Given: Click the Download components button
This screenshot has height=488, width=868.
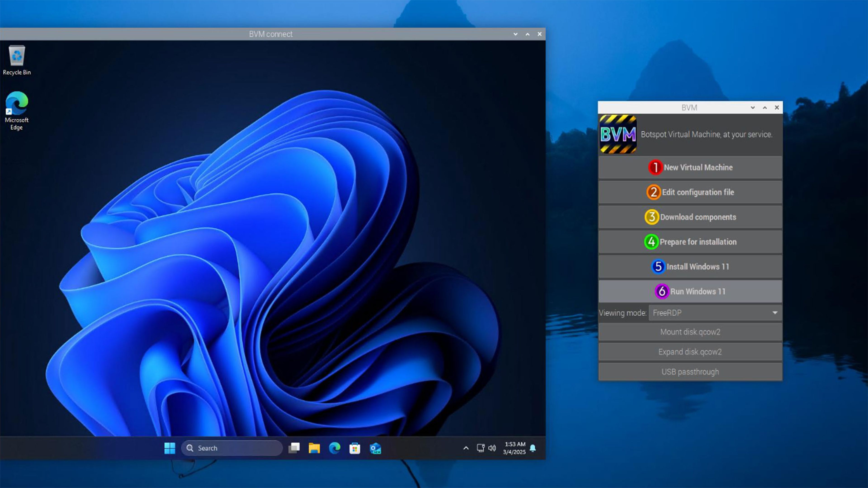Looking at the screenshot, I should (x=690, y=217).
